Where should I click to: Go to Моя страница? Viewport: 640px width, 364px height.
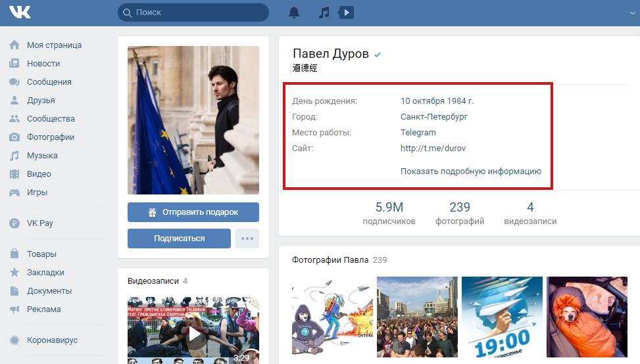click(x=55, y=45)
